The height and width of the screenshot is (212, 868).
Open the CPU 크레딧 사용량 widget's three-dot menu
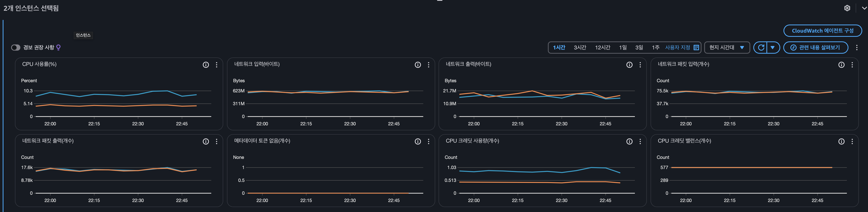[640, 142]
